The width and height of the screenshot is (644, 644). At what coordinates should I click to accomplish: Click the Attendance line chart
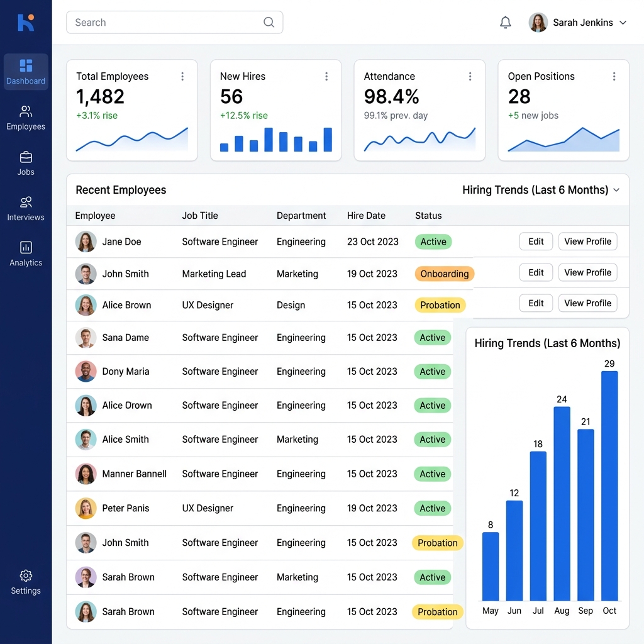click(419, 139)
